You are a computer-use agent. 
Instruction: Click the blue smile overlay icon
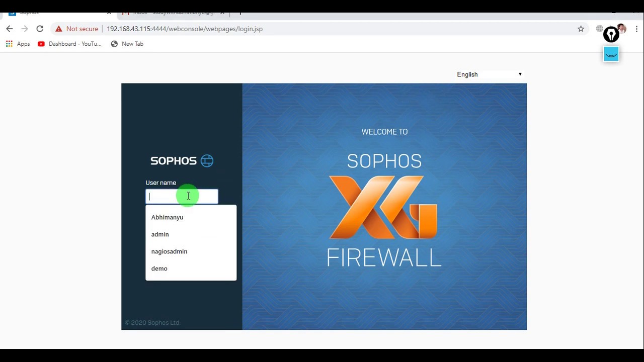(611, 54)
